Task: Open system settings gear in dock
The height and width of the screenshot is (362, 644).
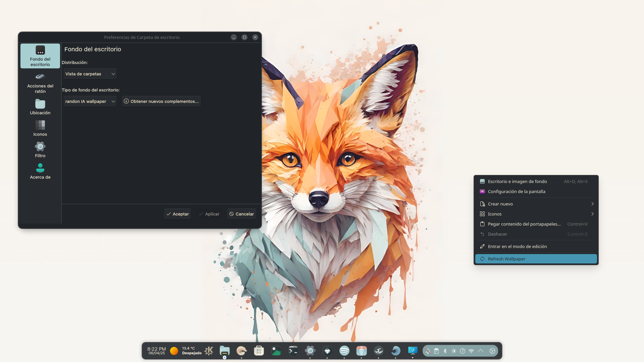Action: (x=310, y=351)
